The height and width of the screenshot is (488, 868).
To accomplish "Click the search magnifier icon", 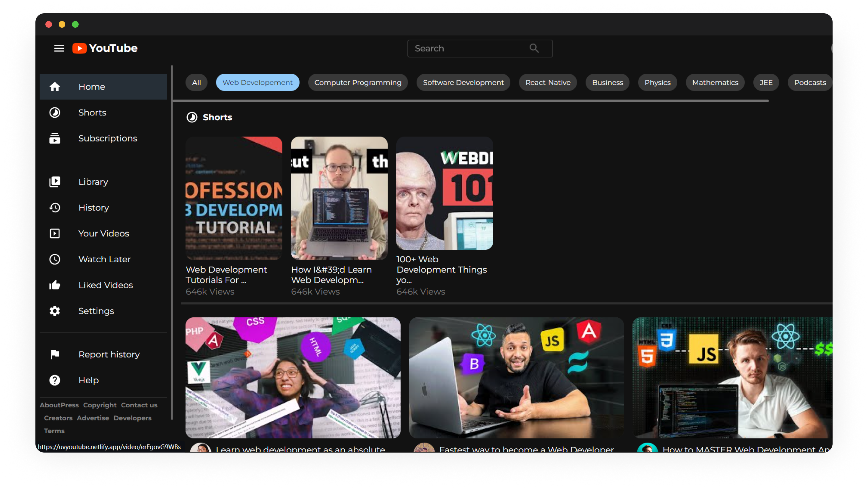I will point(534,48).
